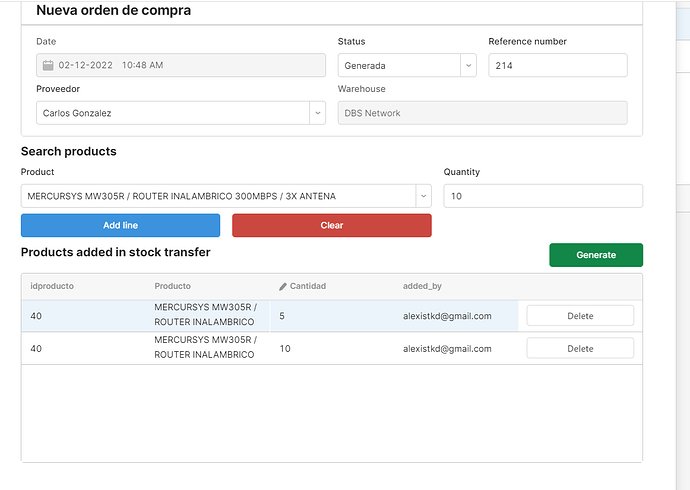Image resolution: width=690 pixels, height=490 pixels.
Task: Click the MERCURSYS MW305R product combo box
Action: pyautogui.click(x=226, y=196)
